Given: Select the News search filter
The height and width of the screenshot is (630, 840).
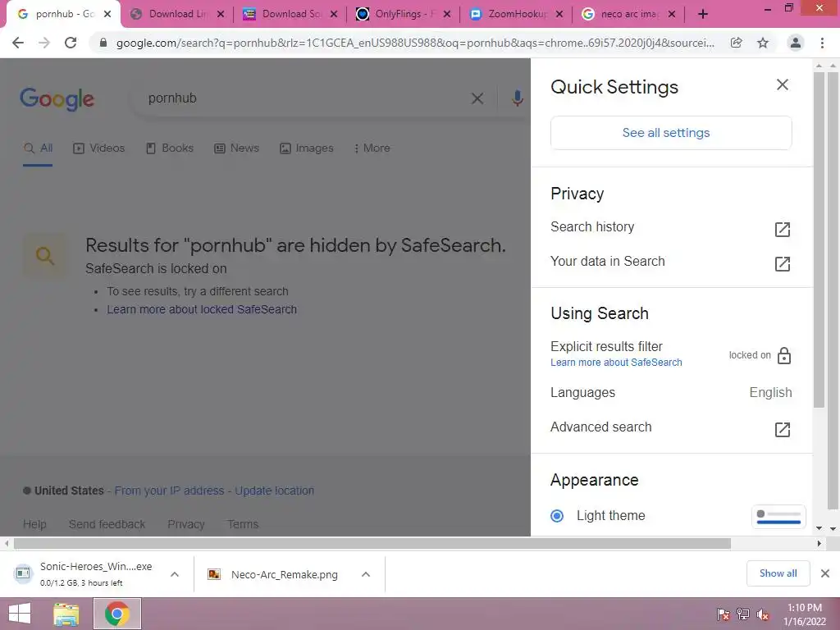Looking at the screenshot, I should [x=236, y=148].
